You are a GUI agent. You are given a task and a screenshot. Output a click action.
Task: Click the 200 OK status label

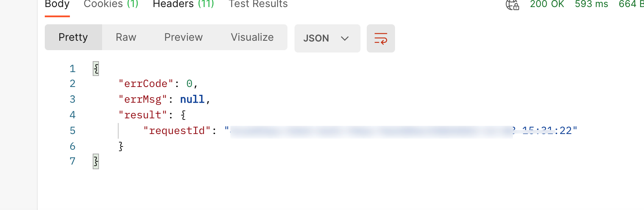pyautogui.click(x=547, y=4)
